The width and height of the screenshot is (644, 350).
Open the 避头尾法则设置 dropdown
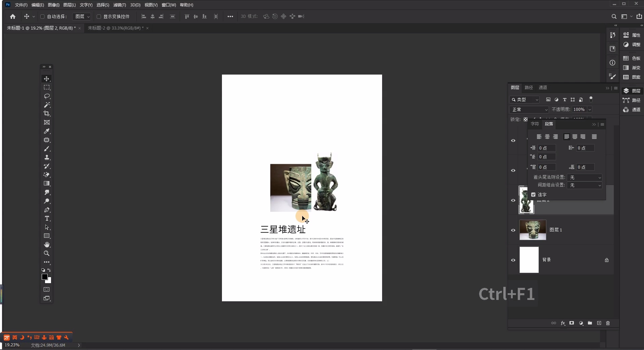coord(584,177)
